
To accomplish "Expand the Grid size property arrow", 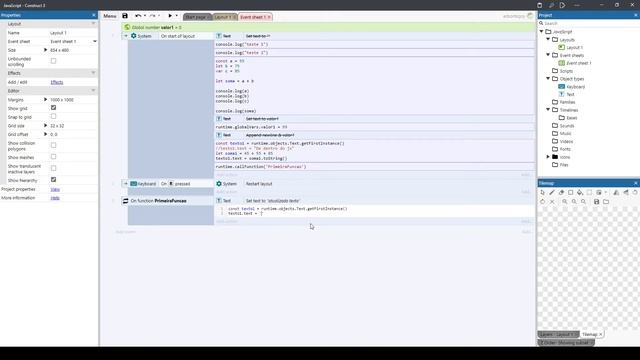I will pos(45,126).
